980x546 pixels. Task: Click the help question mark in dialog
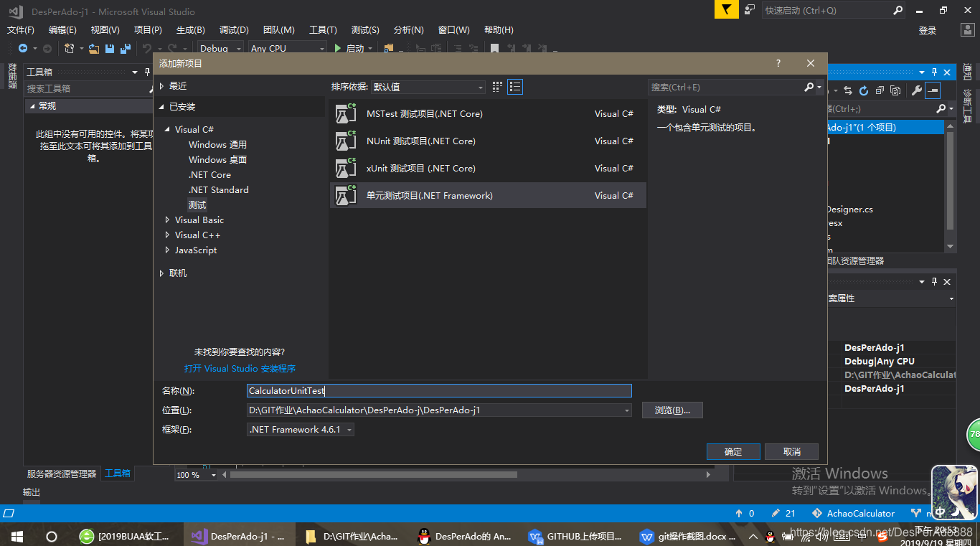778,63
